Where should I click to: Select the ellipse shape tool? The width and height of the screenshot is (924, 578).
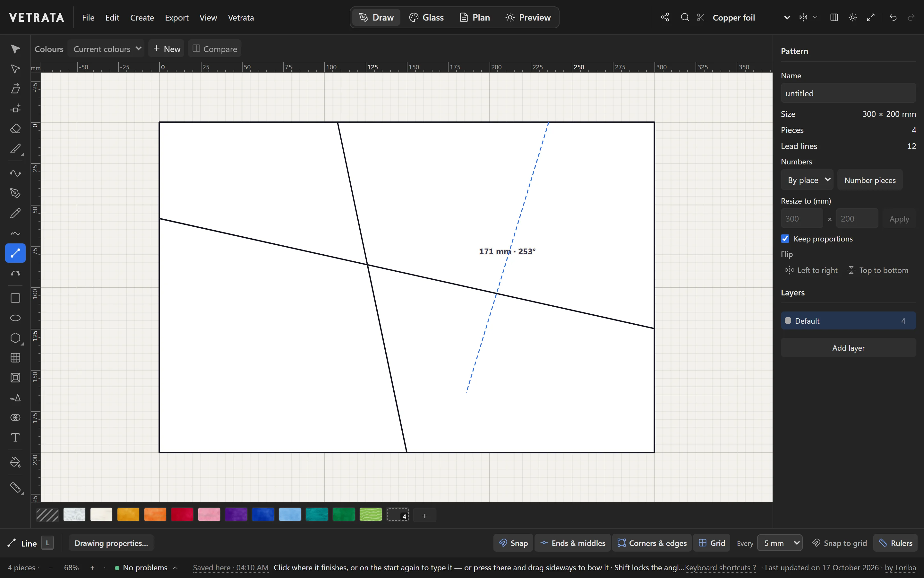coord(15,318)
